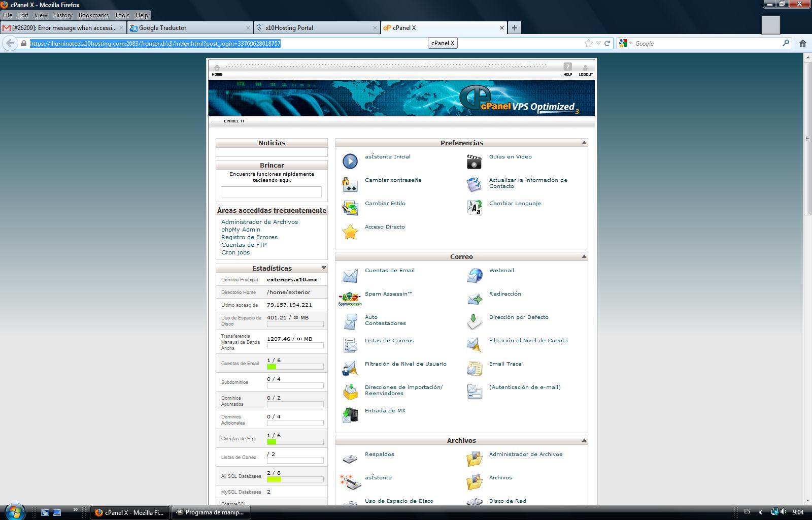Open the Autenticación de e-mail icon
The width and height of the screenshot is (812, 520).
click(474, 392)
